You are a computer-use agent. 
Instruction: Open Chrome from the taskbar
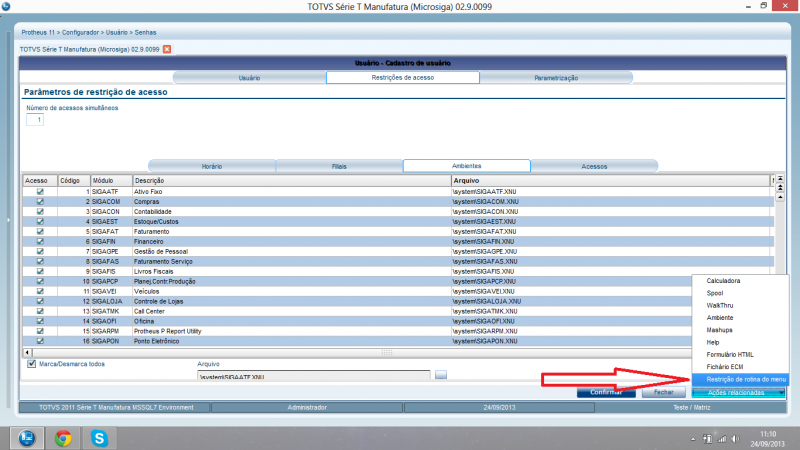click(x=63, y=438)
